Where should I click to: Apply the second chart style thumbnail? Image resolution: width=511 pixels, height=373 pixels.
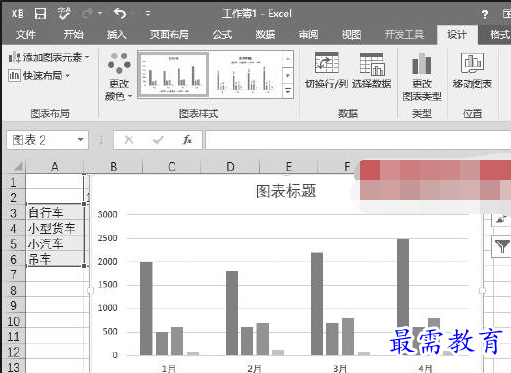pyautogui.click(x=245, y=75)
